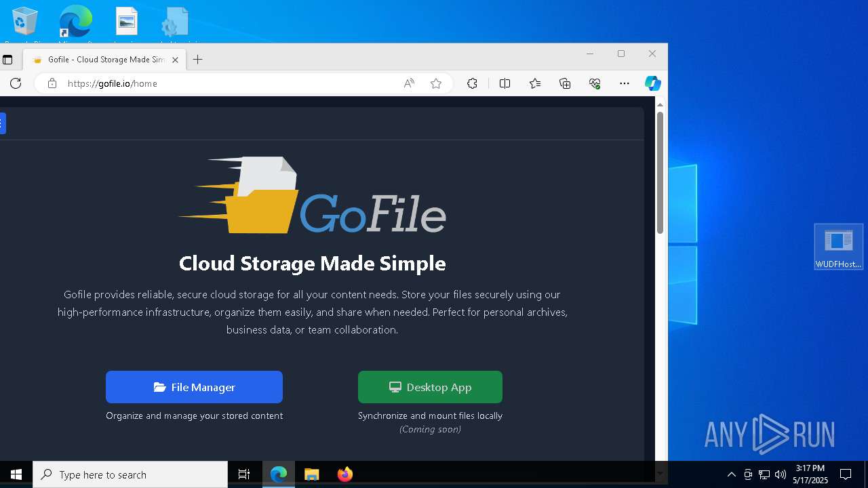868x488 pixels.
Task: Open the Extensions menu
Action: [x=472, y=83]
